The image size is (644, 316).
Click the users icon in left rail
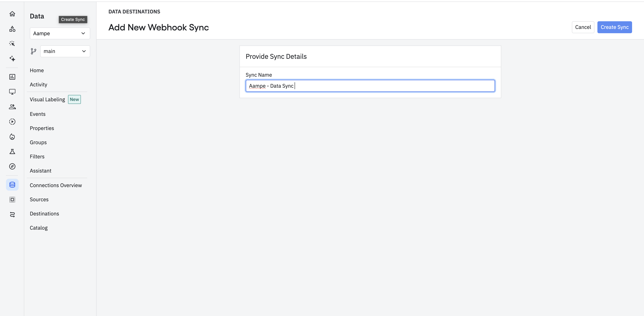(x=12, y=107)
